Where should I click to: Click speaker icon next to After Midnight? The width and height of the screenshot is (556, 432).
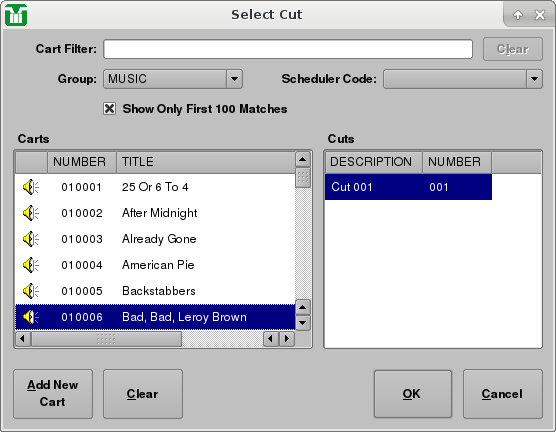(31, 213)
